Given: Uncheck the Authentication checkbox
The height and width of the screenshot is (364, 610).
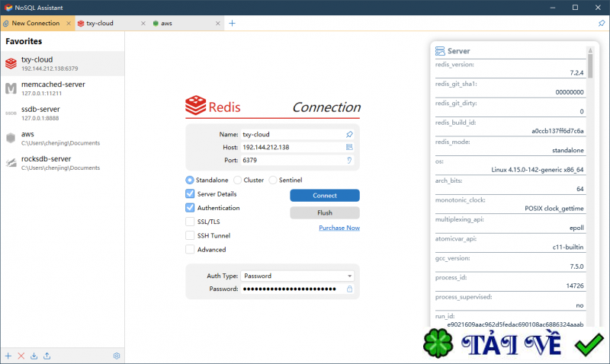Looking at the screenshot, I should click(x=190, y=208).
